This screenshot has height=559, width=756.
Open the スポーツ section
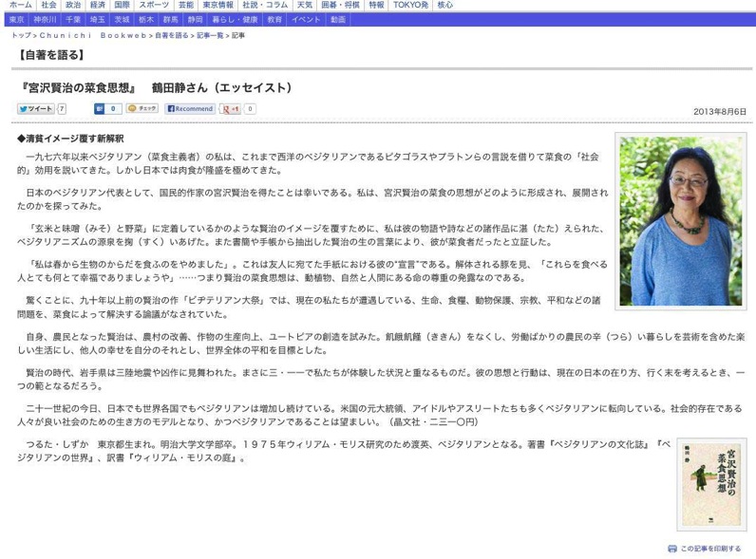tap(154, 5)
